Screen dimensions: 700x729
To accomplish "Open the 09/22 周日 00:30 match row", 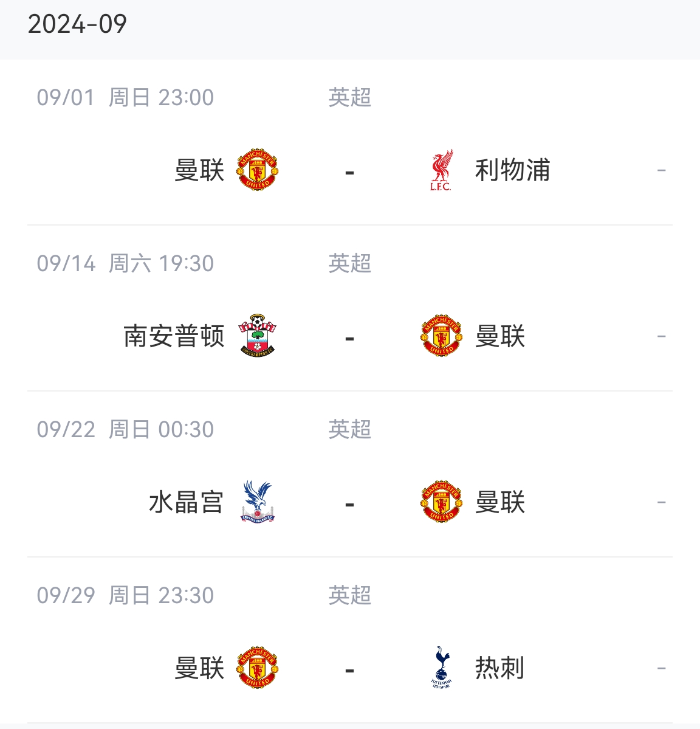I will click(350, 474).
